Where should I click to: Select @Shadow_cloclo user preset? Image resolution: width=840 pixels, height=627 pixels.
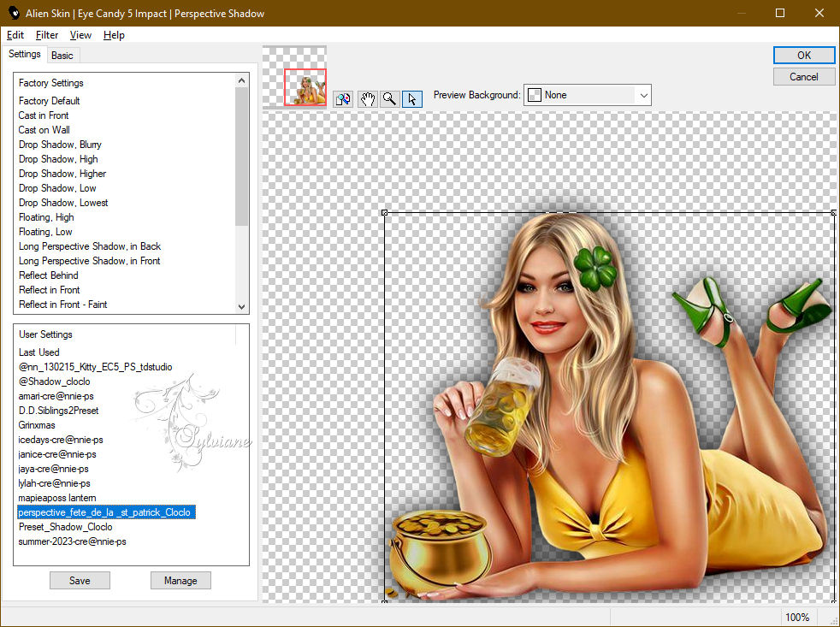coord(54,381)
